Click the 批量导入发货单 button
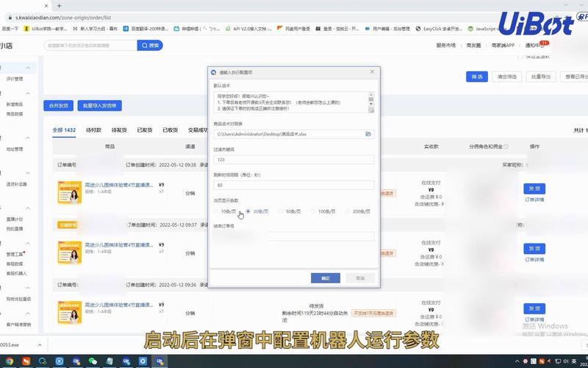Image resolution: width=588 pixels, height=368 pixels. [x=100, y=106]
